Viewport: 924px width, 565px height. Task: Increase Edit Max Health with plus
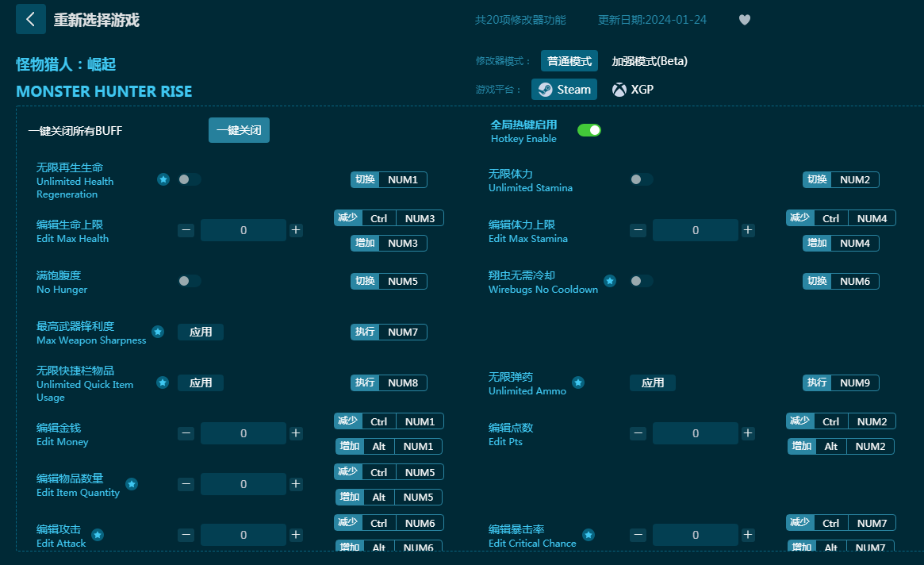click(x=296, y=230)
